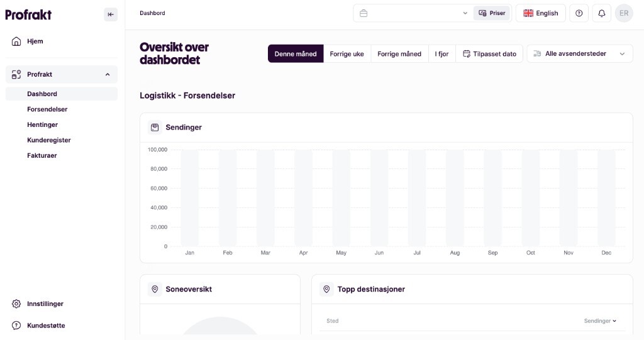Click the Hjem house icon

[16, 41]
